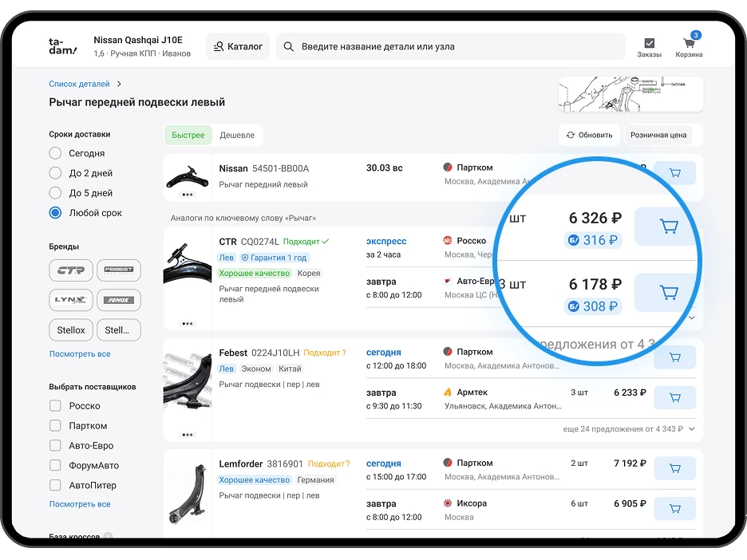Check the Росско supplier checkbox
This screenshot has height=560, width=747.
coord(55,406)
